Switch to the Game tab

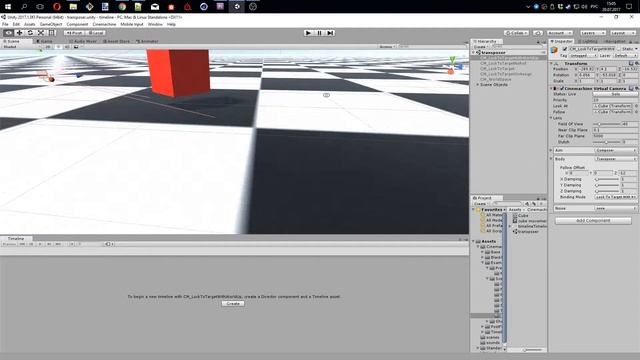pyautogui.click(x=44, y=41)
